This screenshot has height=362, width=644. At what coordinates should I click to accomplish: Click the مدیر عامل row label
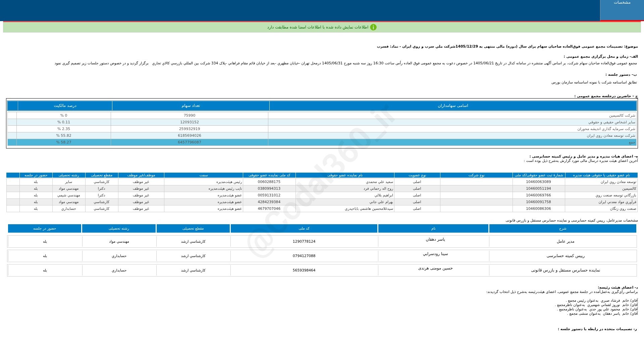(x=566, y=242)
